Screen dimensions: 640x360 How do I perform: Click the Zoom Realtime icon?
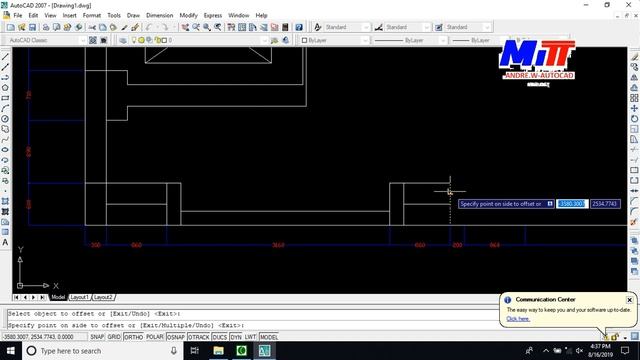tap(196, 27)
